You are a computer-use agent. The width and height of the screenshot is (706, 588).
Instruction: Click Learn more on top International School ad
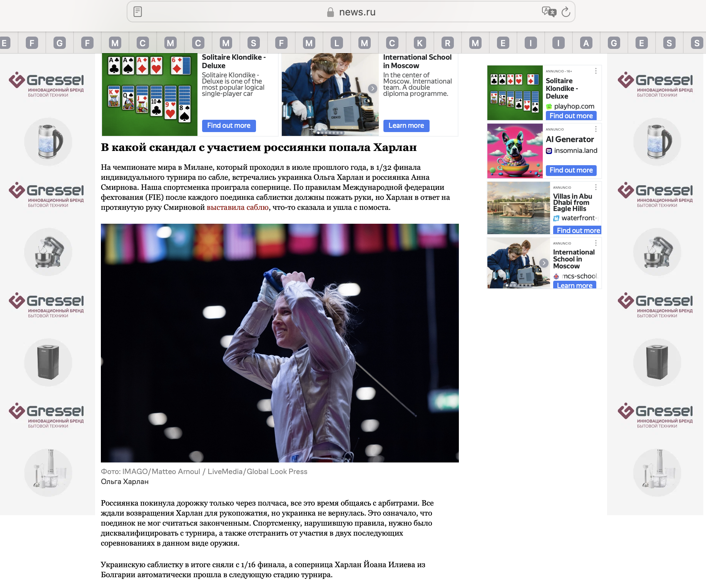[x=406, y=126]
